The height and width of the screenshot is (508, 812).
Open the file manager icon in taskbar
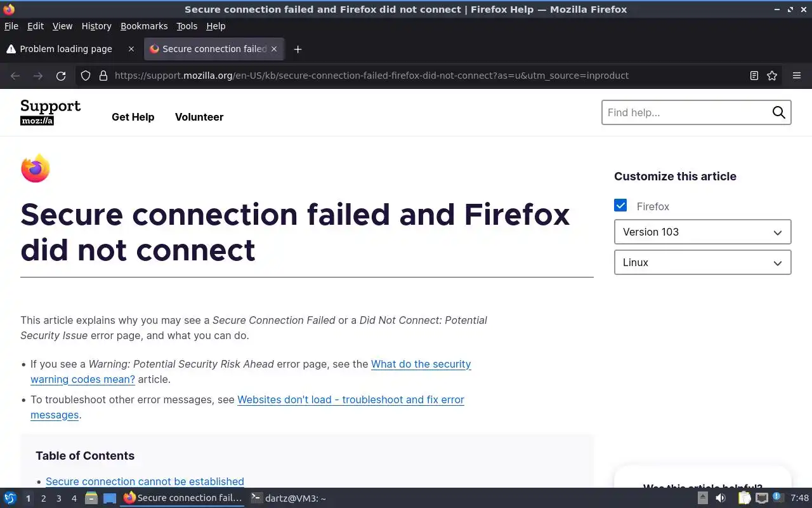[91, 498]
